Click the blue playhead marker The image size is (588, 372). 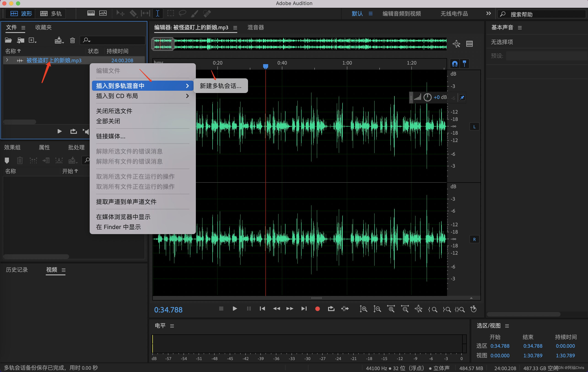tap(265, 66)
